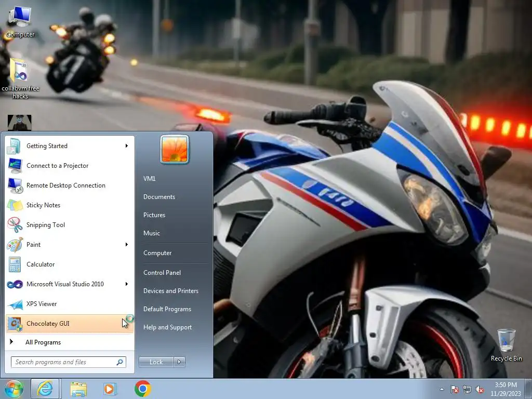Screen dimensions: 532x399
Task: Click the user account flower picture
Action: (175, 149)
